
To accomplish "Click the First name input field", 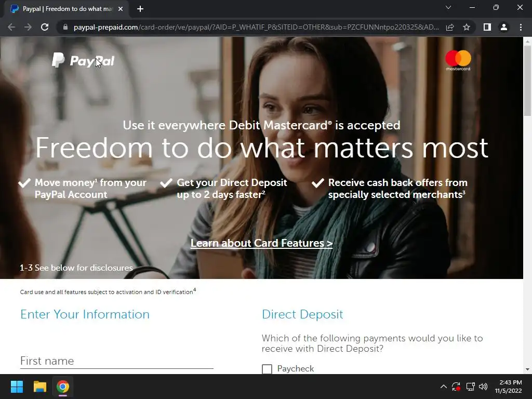I will (117, 361).
